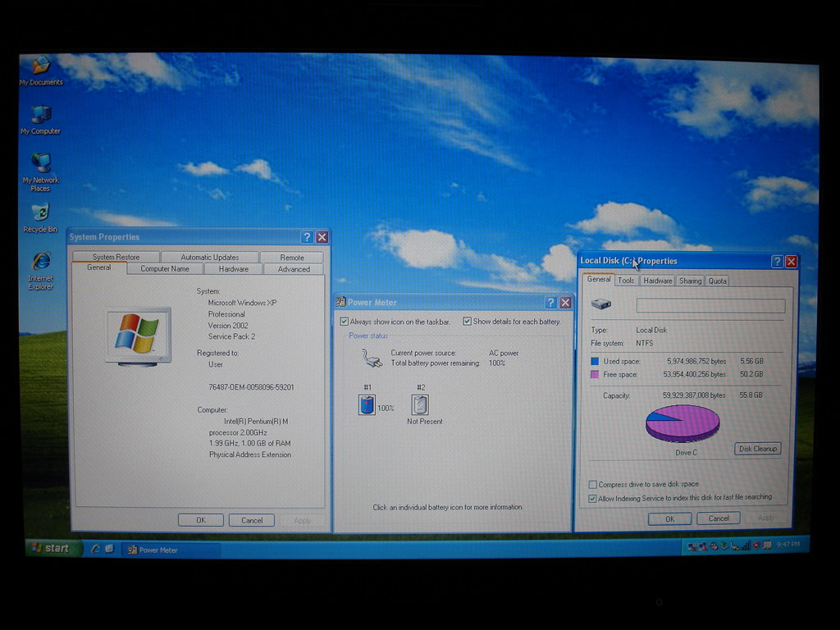
Task: Uncheck Allow Indexing Service checkbox
Action: click(x=592, y=499)
